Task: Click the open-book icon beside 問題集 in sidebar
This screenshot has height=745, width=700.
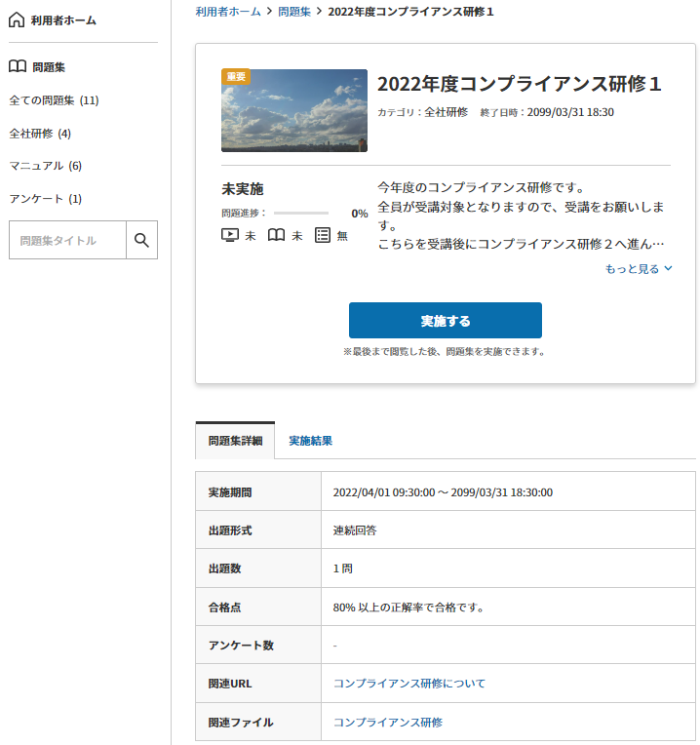Action: coord(18,67)
